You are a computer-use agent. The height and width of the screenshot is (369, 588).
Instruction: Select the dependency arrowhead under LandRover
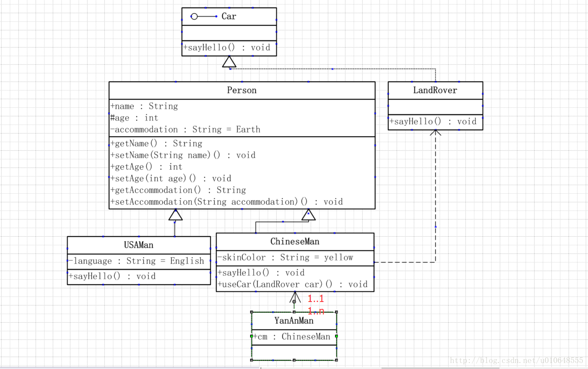(x=435, y=133)
